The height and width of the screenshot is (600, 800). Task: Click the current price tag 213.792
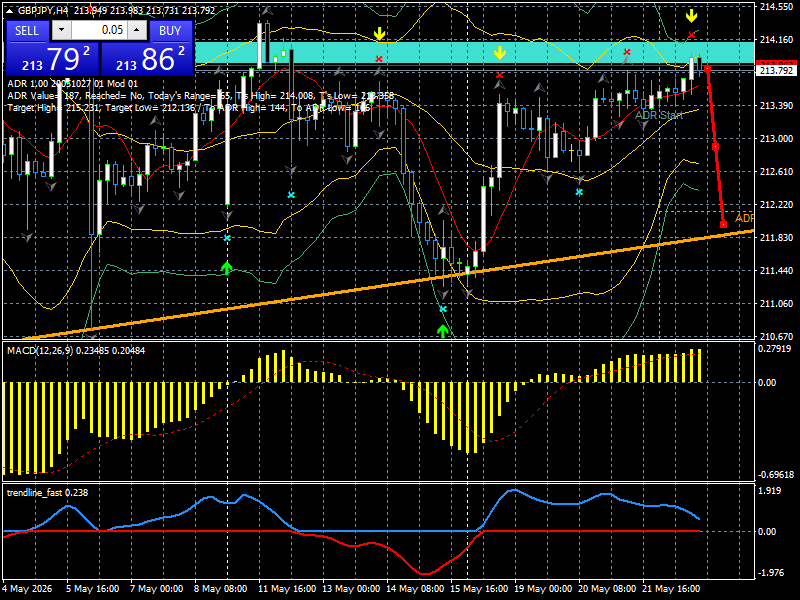777,71
